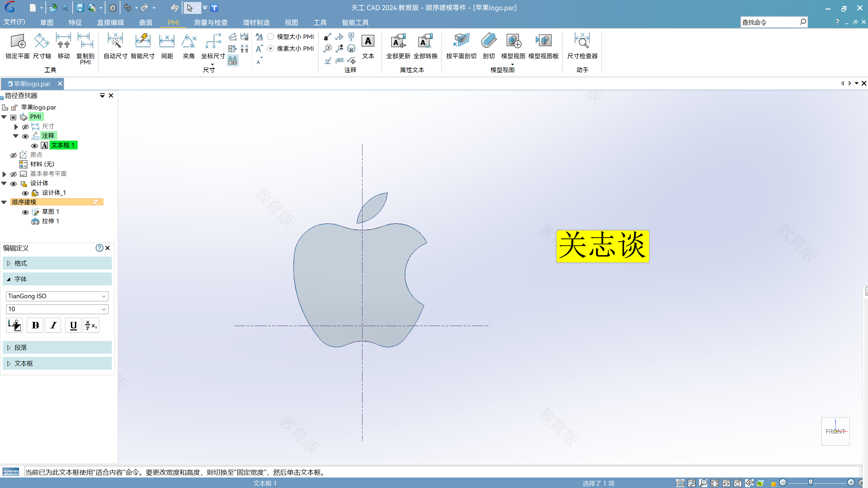Viewport: 868px width, 488px height.
Task: Click the zoom slider handle in status bar
Action: pos(810,483)
